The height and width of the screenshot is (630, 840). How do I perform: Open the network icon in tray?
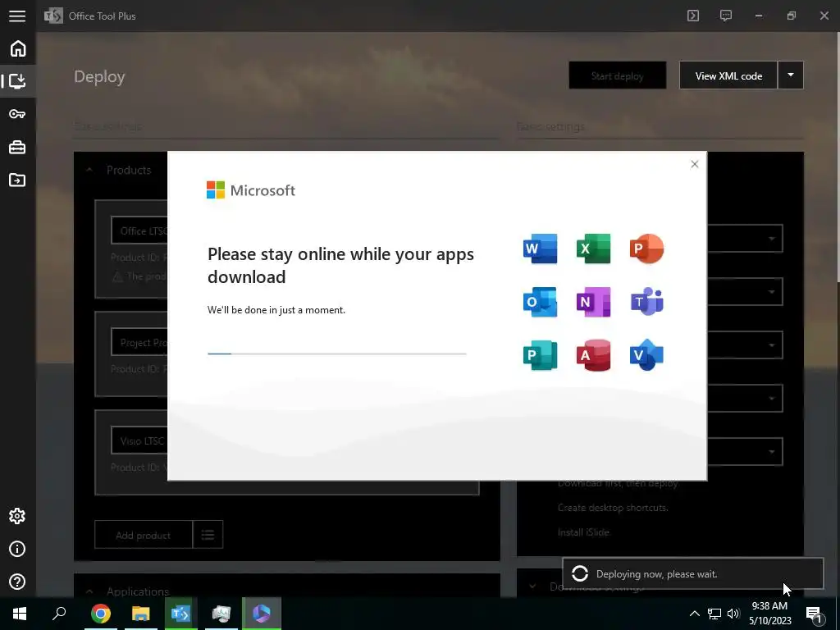(714, 614)
